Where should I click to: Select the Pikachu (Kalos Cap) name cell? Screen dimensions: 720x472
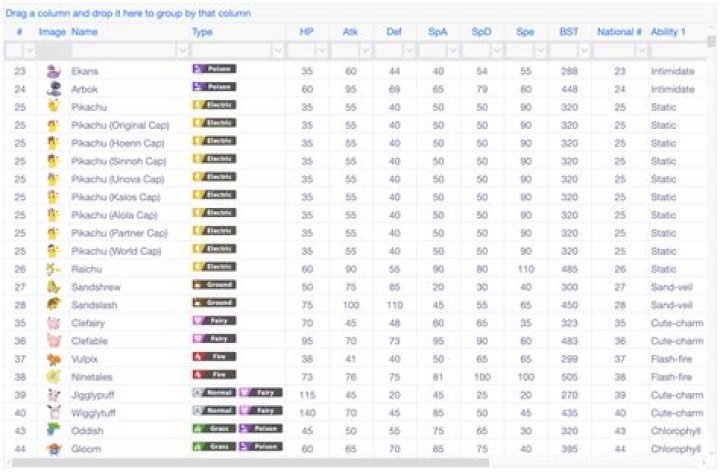pyautogui.click(x=116, y=197)
